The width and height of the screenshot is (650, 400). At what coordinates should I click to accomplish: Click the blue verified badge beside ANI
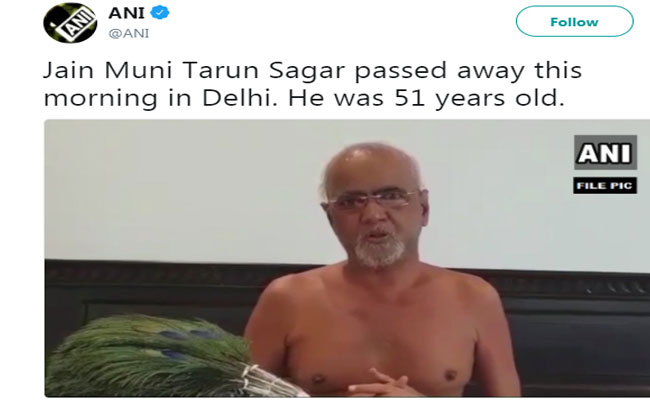[x=160, y=13]
